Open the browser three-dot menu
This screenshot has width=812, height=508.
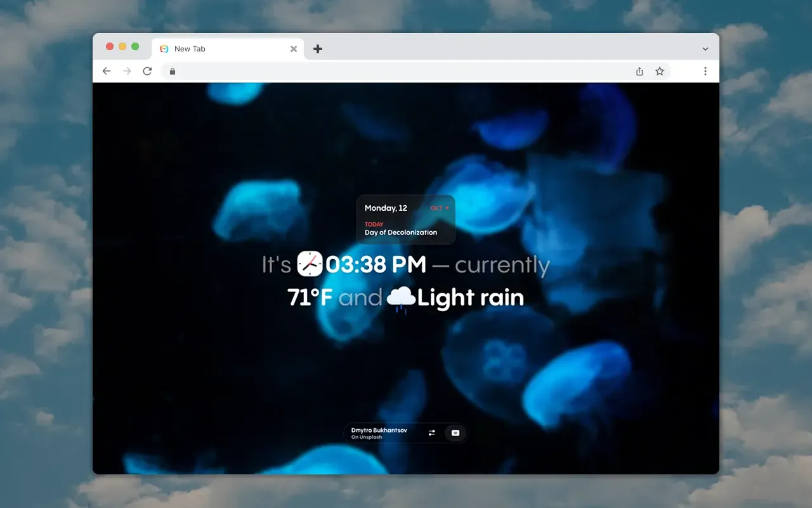pyautogui.click(x=705, y=71)
